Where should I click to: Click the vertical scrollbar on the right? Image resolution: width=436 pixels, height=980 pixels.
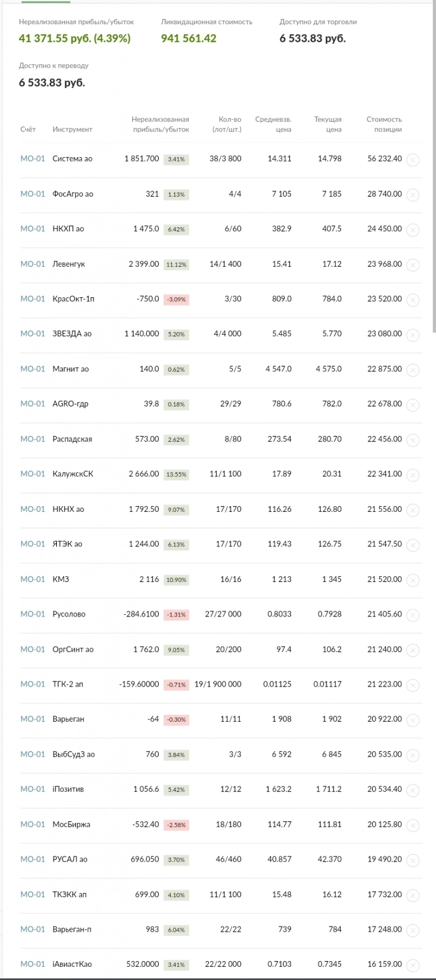click(434, 173)
